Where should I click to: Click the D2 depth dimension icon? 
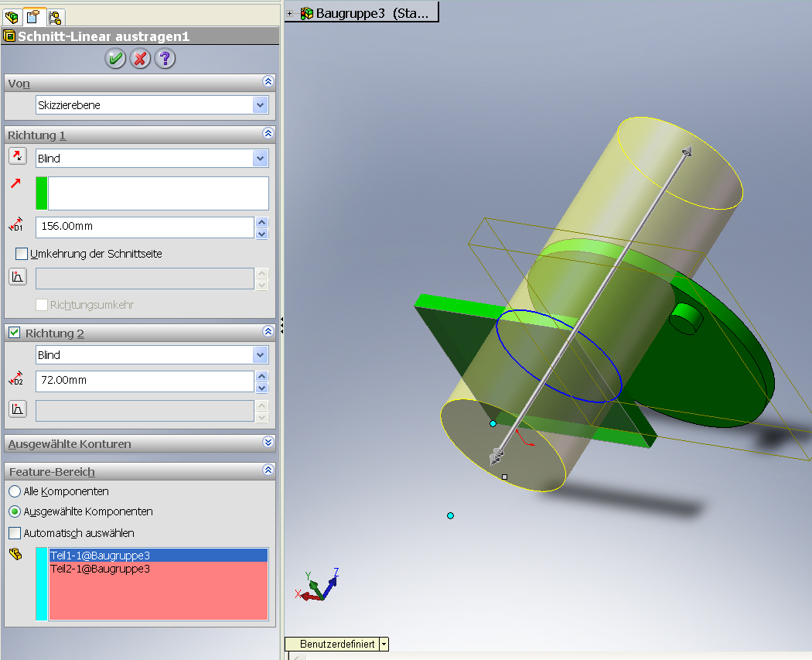pyautogui.click(x=16, y=378)
